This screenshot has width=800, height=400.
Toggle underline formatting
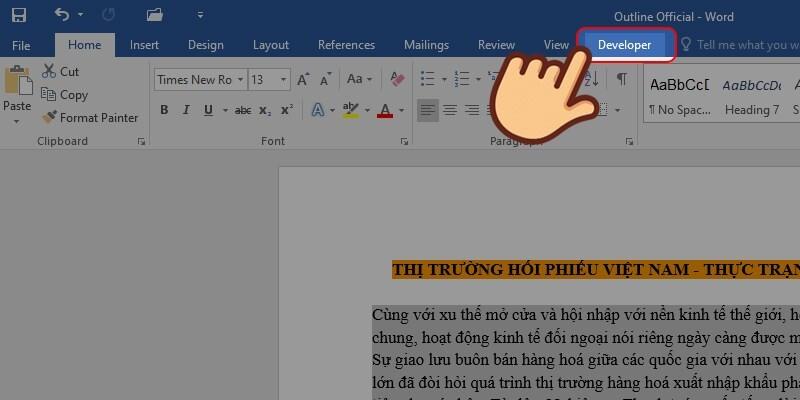208,110
